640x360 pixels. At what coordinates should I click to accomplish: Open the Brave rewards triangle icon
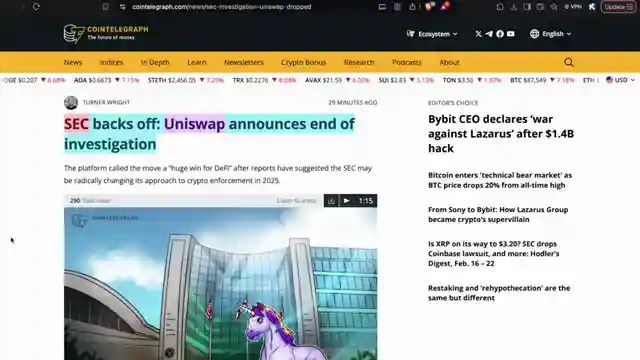coord(445,6)
